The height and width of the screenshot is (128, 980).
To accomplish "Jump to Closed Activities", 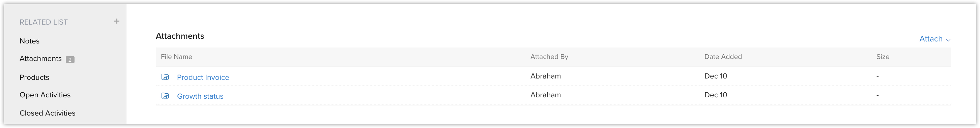I will pyautogui.click(x=48, y=113).
